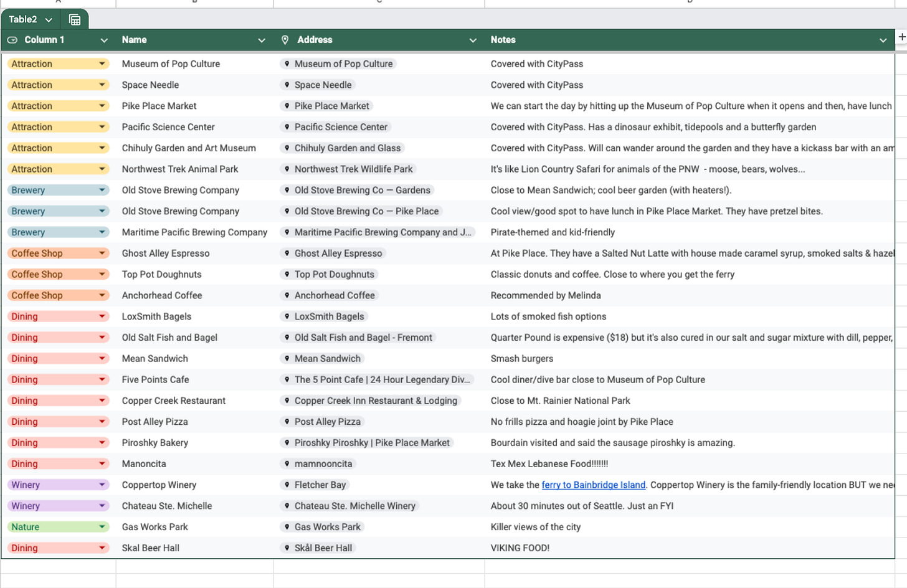Click the Top Pot Doughnuts address chip
This screenshot has height=588, width=907.
tap(330, 274)
